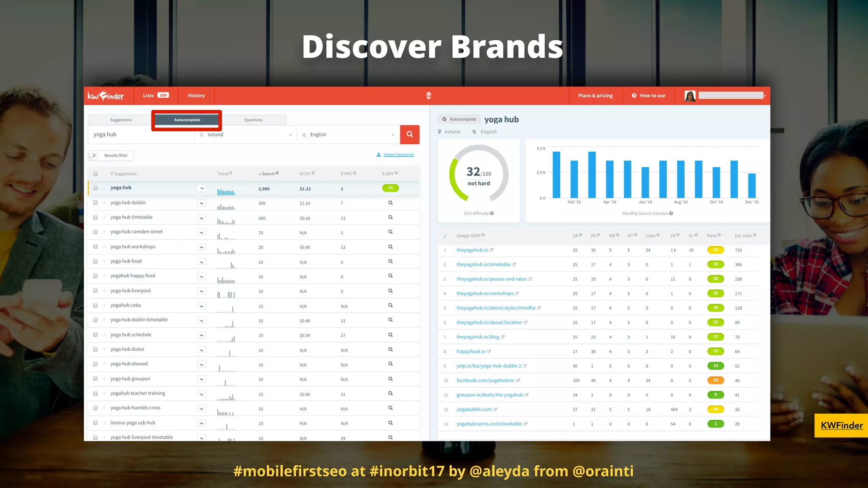Viewport: 868px width, 488px height.
Task: Open theyogahub.ie/timetable link
Action: point(483,265)
